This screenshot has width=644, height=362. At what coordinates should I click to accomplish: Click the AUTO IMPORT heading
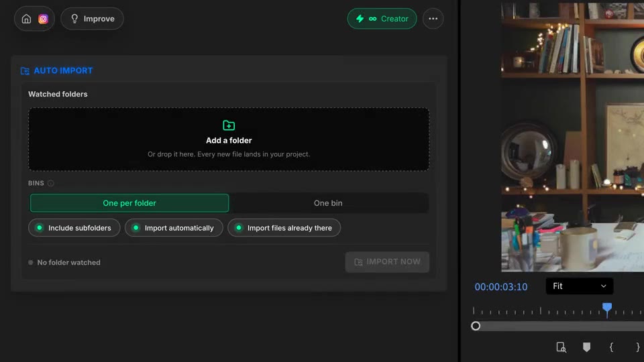pyautogui.click(x=63, y=70)
